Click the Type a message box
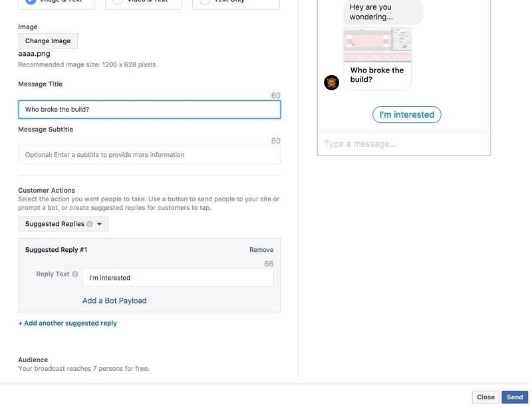The height and width of the screenshot is (408, 532). (404, 144)
